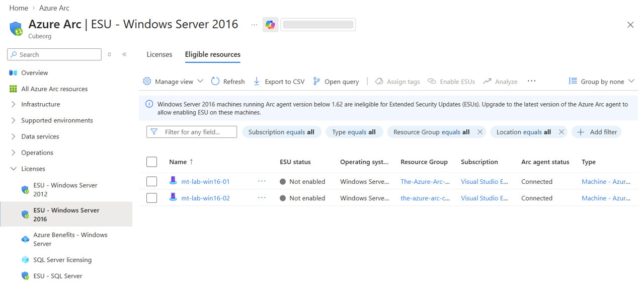The image size is (644, 283).
Task: Open The-Azure-Arc resource group link
Action: click(x=425, y=181)
